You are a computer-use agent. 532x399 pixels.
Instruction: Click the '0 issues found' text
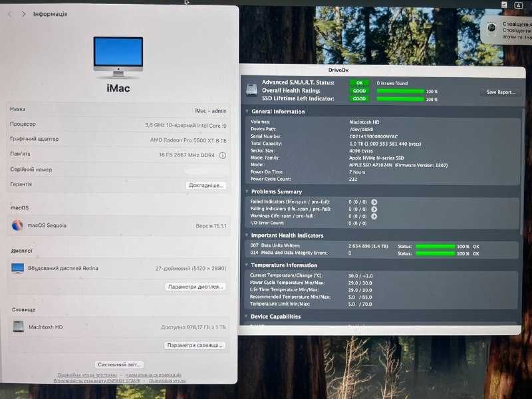click(392, 83)
